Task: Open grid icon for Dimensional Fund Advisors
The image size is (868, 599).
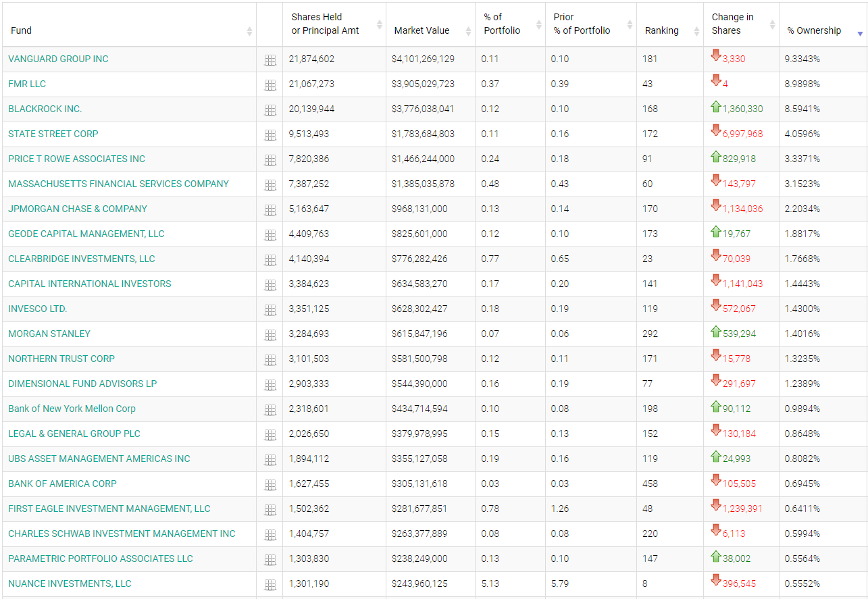Action: click(270, 385)
